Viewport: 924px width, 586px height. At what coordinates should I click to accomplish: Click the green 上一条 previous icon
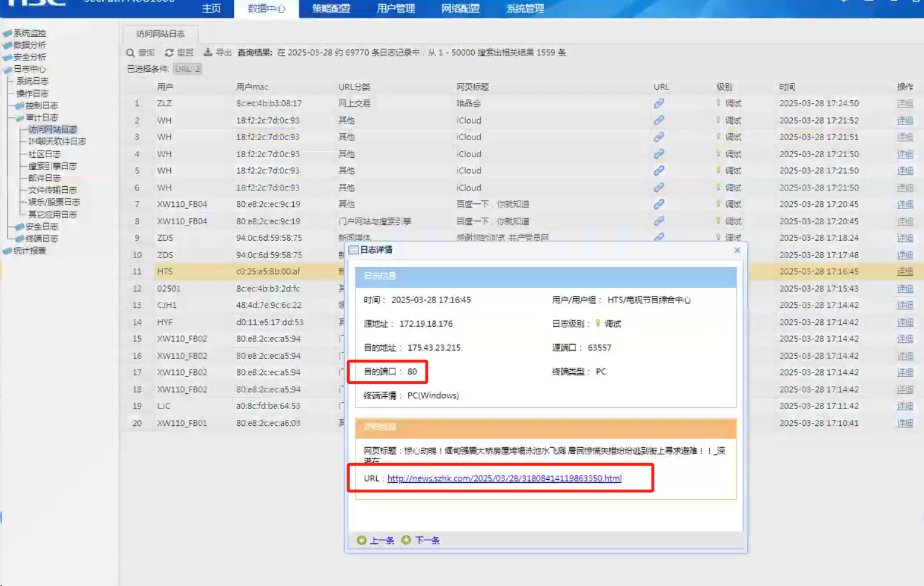pyautogui.click(x=361, y=540)
